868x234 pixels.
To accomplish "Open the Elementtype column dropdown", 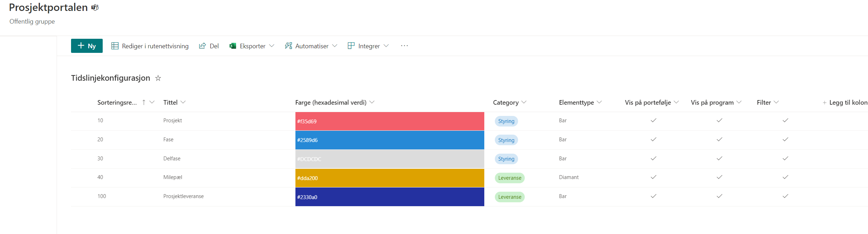I will (x=599, y=102).
